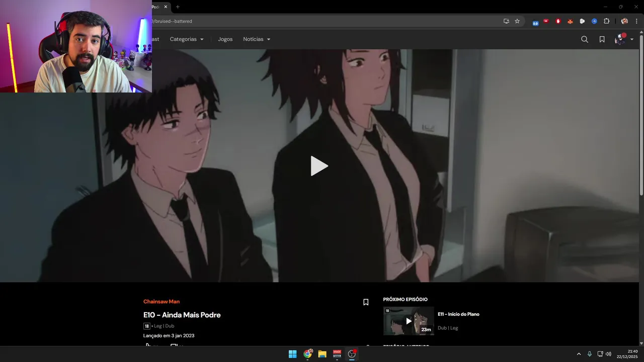The image size is (644, 362).
Task: Open the Crunchyroll search icon
Action: 584,39
